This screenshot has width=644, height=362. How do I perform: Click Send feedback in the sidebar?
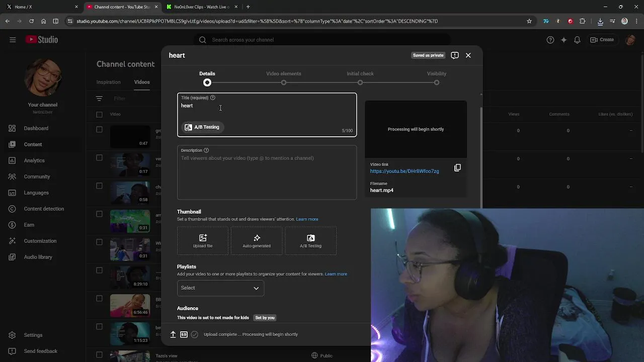coord(43,351)
